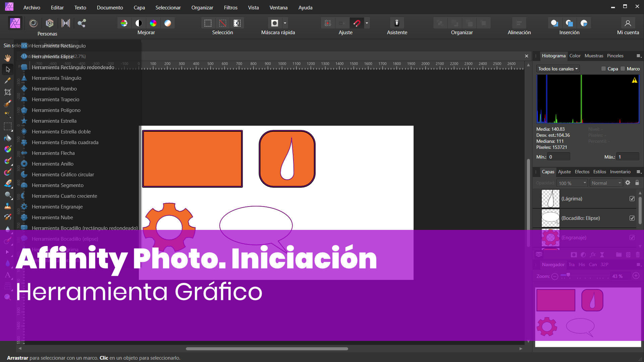644x362 pixels.
Task: Click the layer lock icon
Action: [637, 183]
